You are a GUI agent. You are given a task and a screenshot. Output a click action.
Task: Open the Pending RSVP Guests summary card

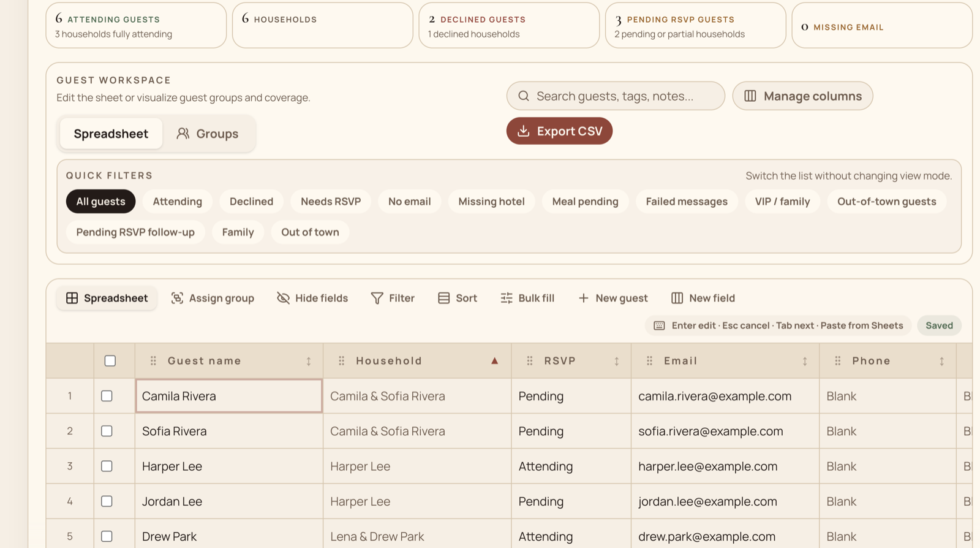(x=695, y=26)
